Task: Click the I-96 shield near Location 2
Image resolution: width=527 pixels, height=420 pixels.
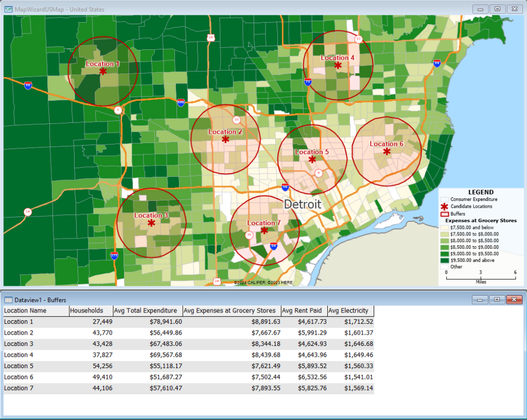Action: click(x=285, y=187)
